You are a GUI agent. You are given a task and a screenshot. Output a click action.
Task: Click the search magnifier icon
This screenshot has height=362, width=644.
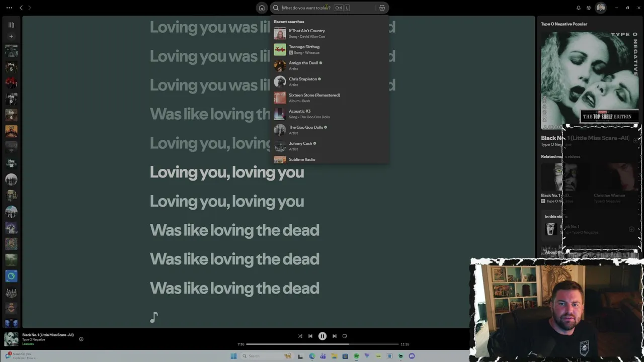pyautogui.click(x=276, y=8)
